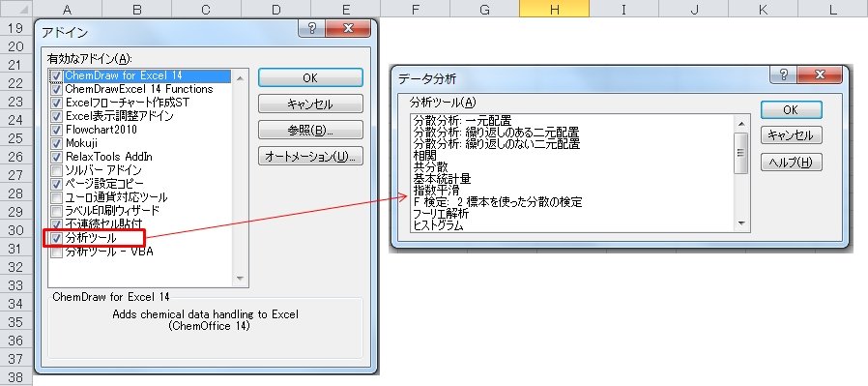Enable ソルバー アドイン checkbox
Screen dimensions: 868x386
(56, 170)
